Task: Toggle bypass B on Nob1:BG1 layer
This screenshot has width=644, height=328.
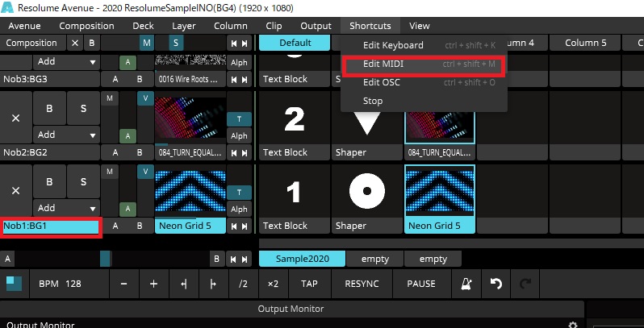Action: click(x=49, y=181)
